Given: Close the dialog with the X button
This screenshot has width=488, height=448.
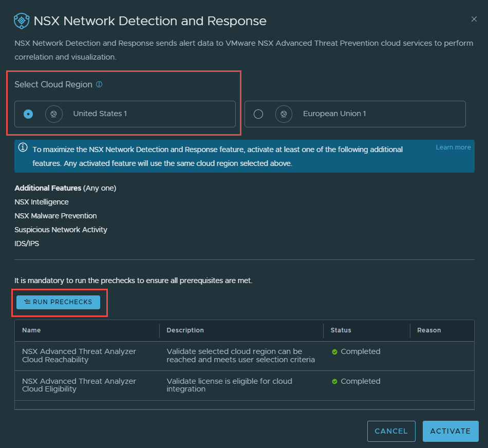Looking at the screenshot, I should 474,20.
